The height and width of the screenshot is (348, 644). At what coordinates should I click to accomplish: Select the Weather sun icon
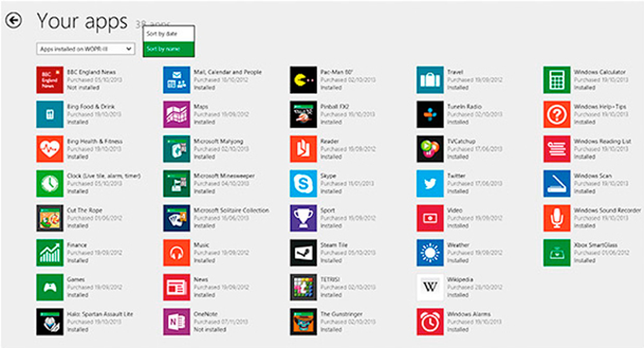(x=430, y=253)
